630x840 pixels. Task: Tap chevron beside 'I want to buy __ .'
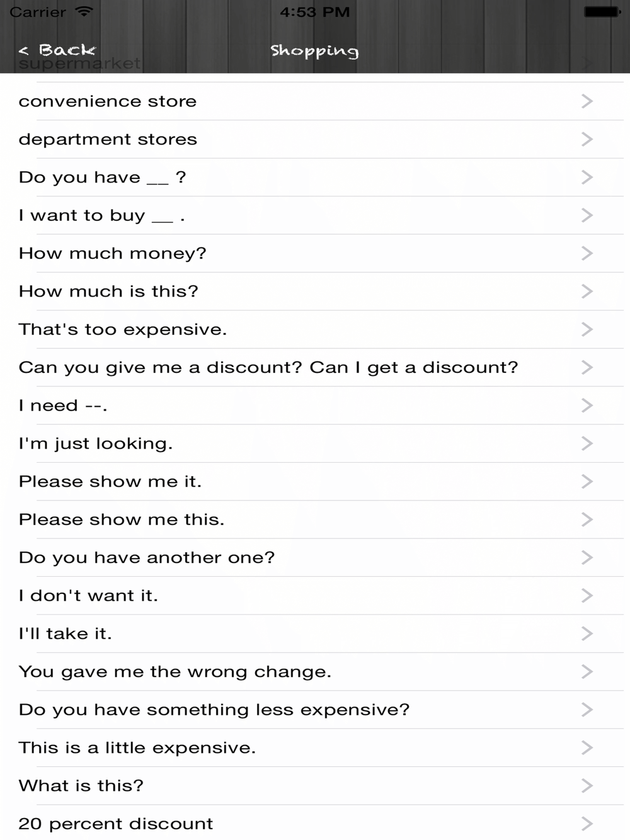point(587,215)
